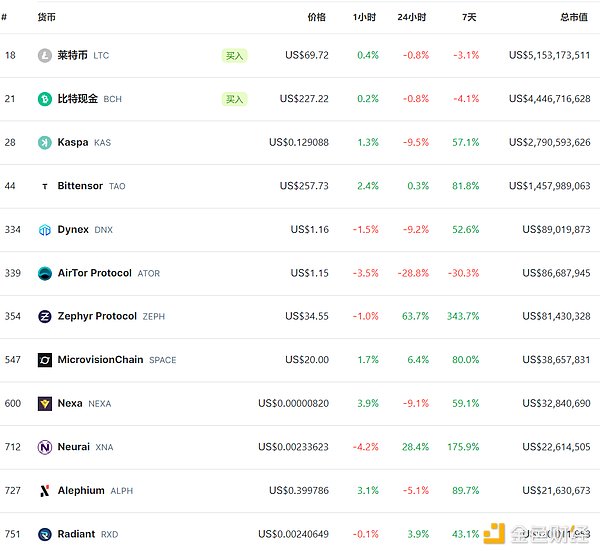This screenshot has height=555, width=600.
Task: Click the Dynex coin icon
Action: pyautogui.click(x=45, y=230)
